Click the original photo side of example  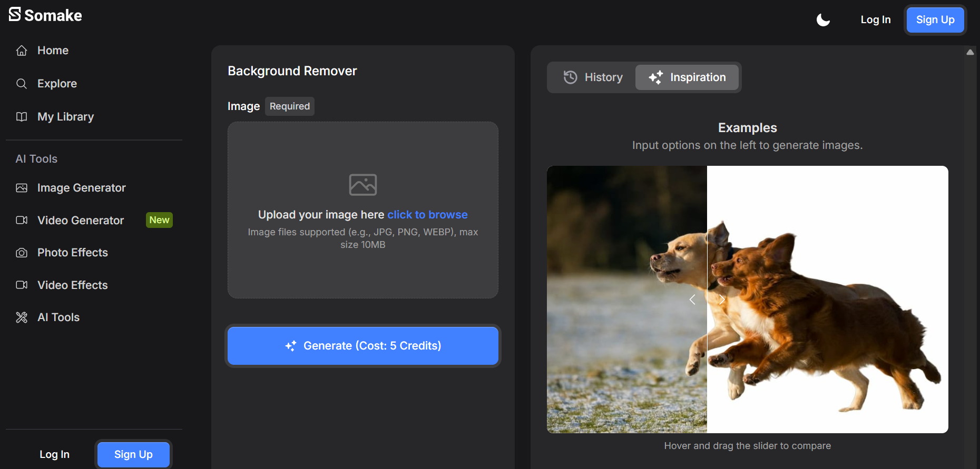pos(627,300)
